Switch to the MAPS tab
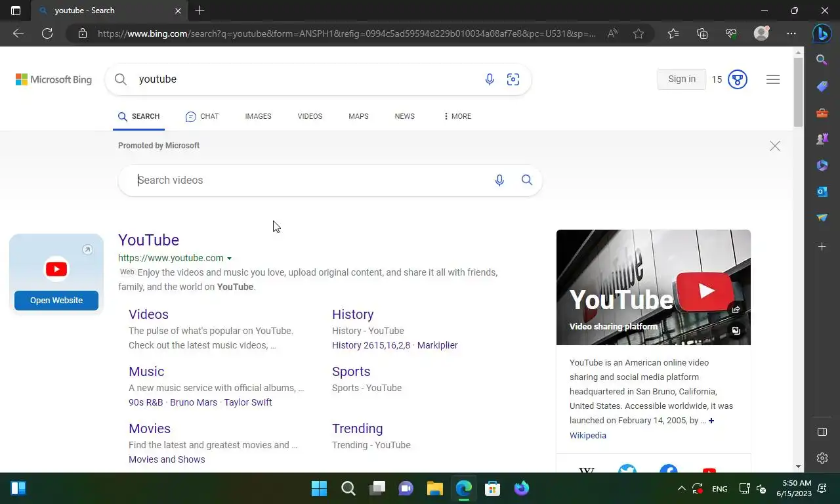Image resolution: width=840 pixels, height=504 pixels. click(358, 116)
